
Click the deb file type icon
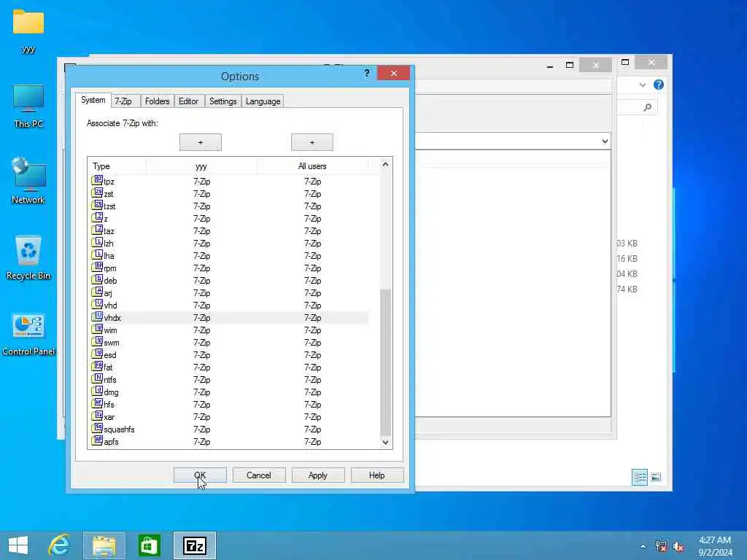[97, 280]
